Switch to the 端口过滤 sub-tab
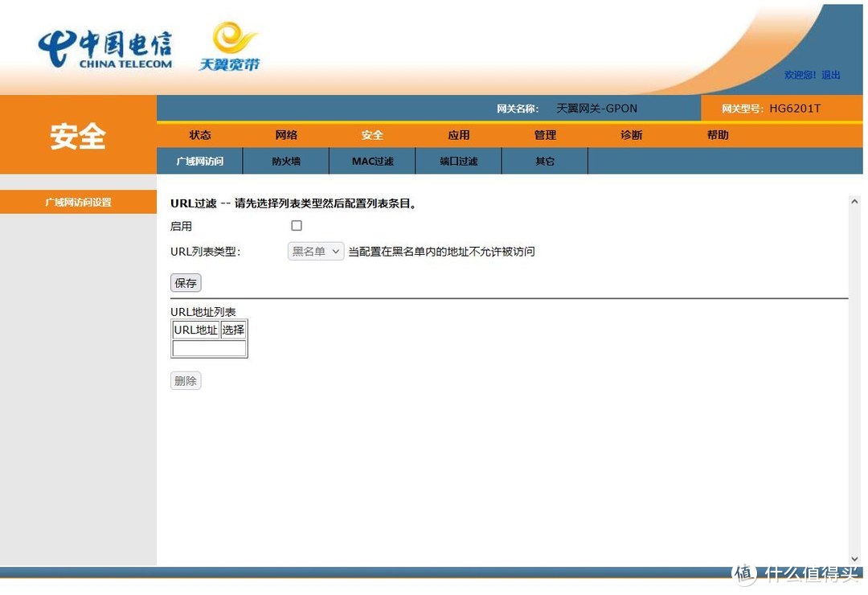The width and height of the screenshot is (868, 595). [458, 161]
